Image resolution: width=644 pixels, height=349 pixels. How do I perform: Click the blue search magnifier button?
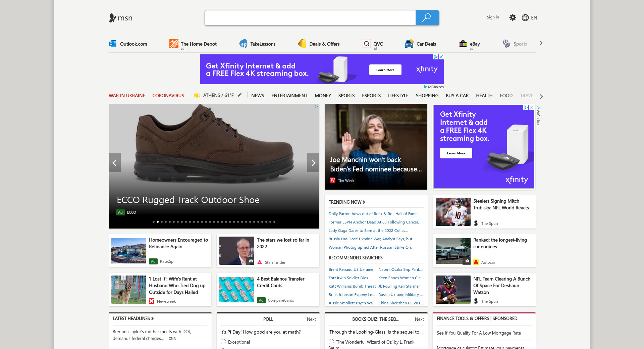[427, 18]
